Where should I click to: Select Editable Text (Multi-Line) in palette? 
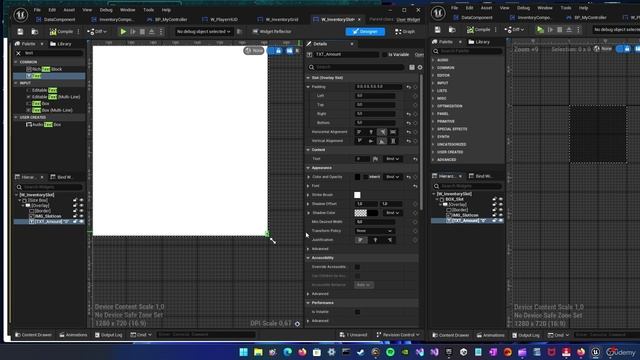click(53, 97)
